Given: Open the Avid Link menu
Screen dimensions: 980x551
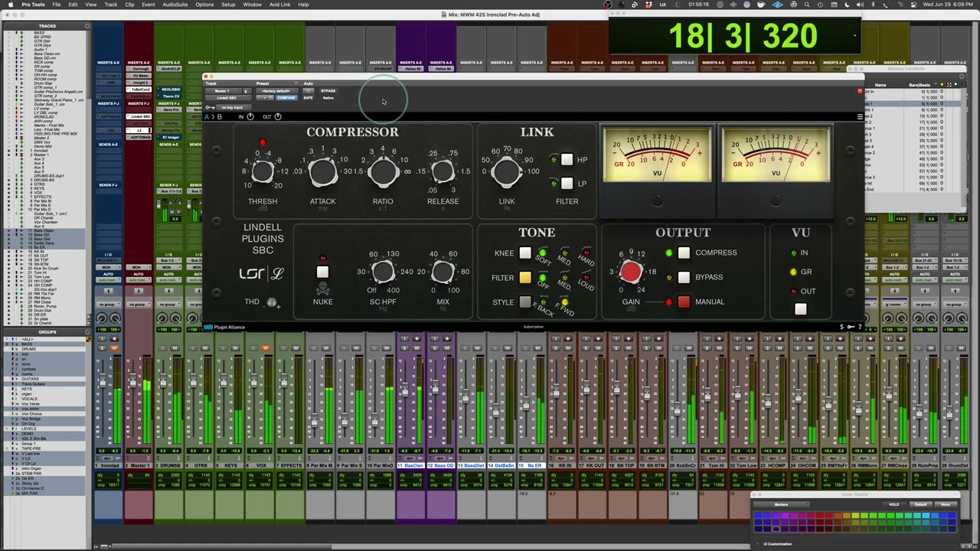Looking at the screenshot, I should click(279, 5).
